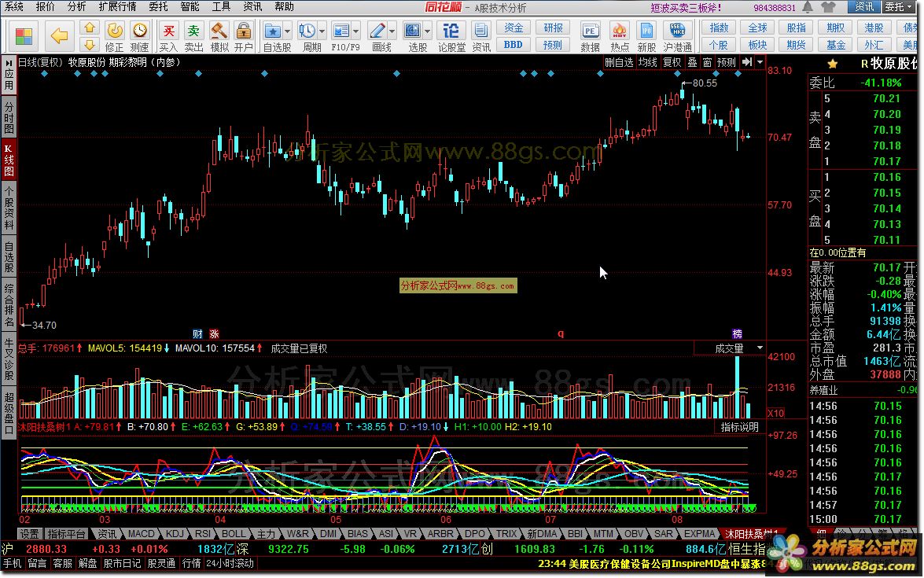The image size is (924, 578).
Task: Select 个股资料 in left sidebar
Action: (x=8, y=208)
